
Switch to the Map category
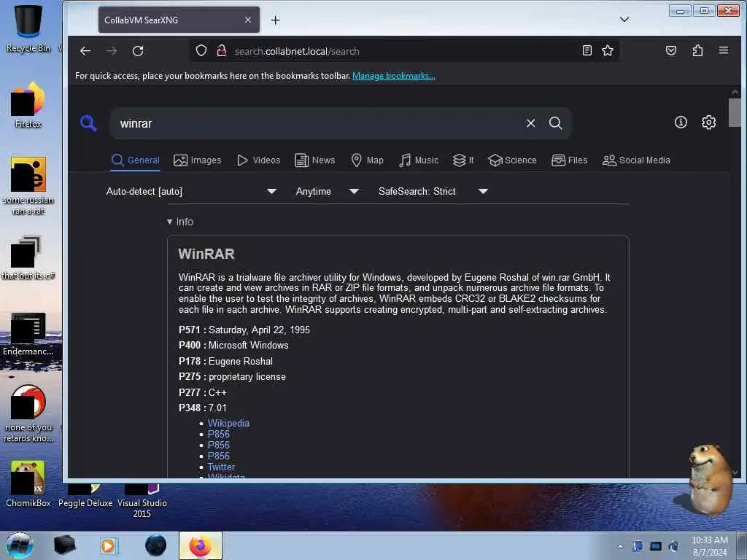click(367, 160)
